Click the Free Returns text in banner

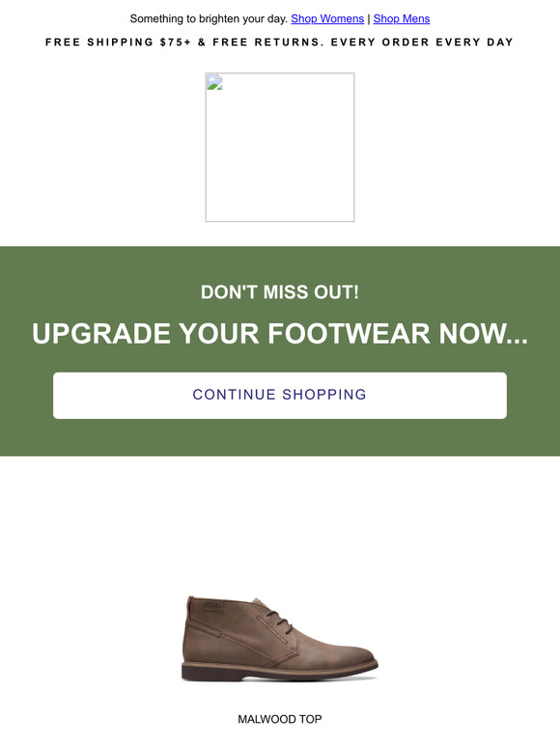tap(268, 41)
